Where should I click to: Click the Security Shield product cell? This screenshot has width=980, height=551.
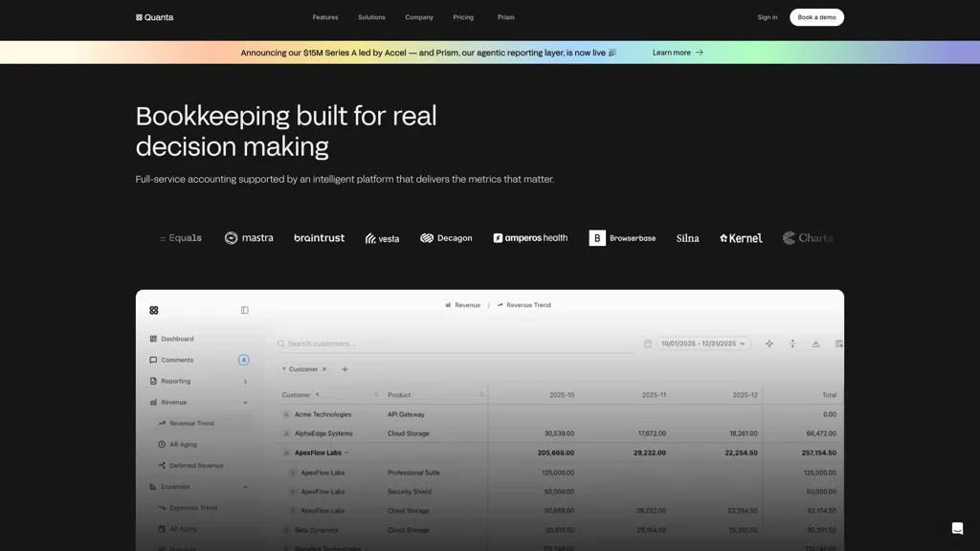click(409, 492)
